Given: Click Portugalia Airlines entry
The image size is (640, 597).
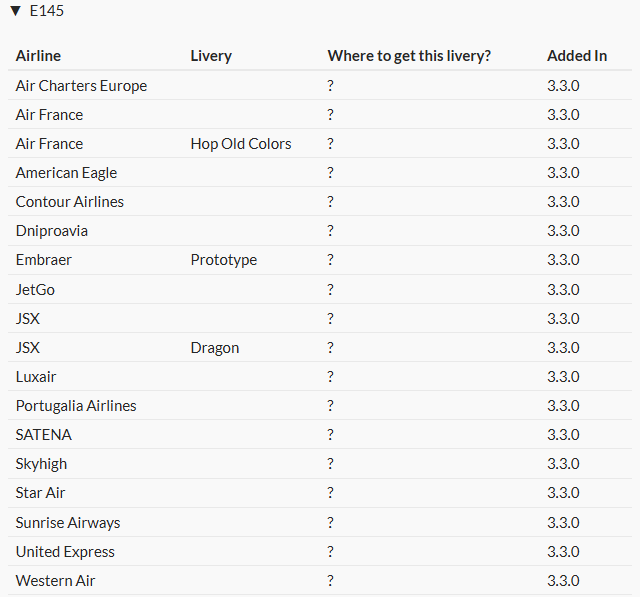Looking at the screenshot, I should [x=76, y=406].
